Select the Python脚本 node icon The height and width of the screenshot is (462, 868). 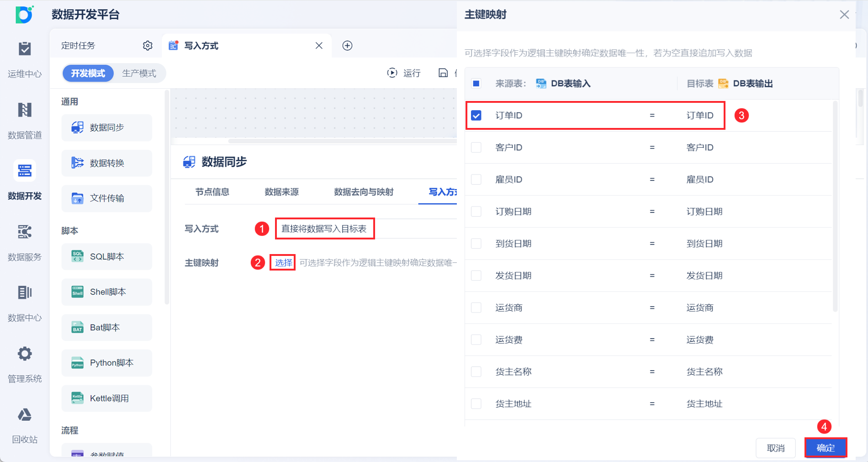coord(78,363)
